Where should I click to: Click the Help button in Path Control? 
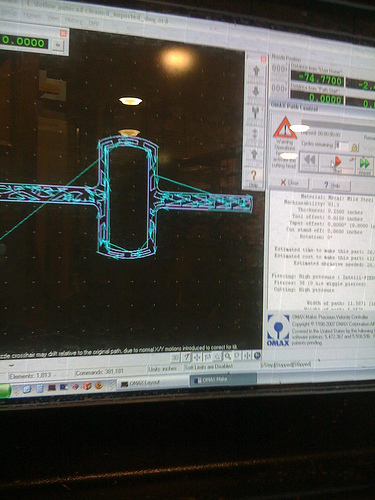tap(332, 185)
